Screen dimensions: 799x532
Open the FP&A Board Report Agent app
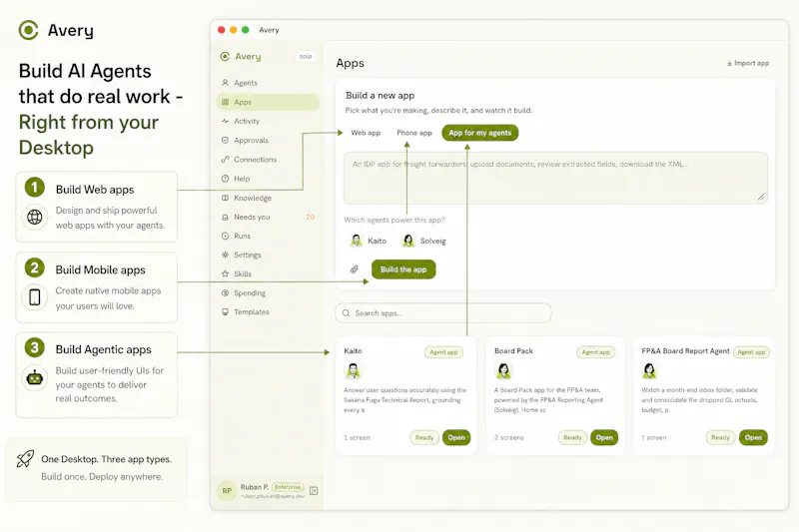pyautogui.click(x=753, y=437)
